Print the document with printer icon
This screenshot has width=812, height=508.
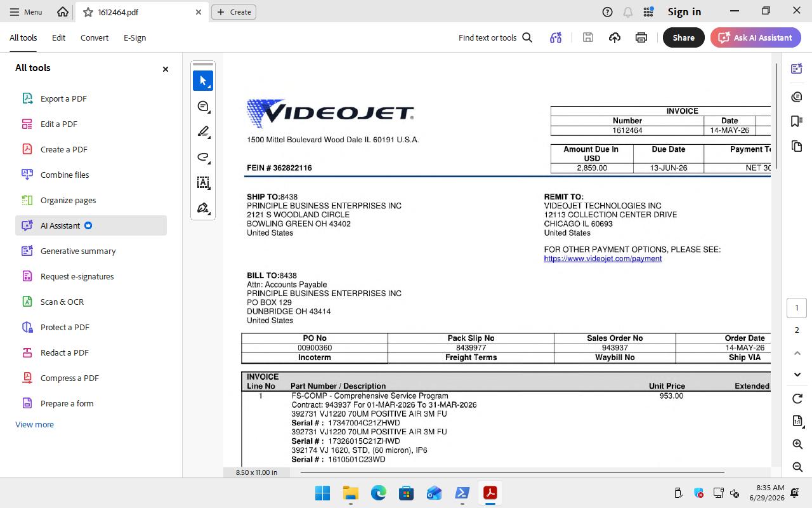tap(641, 37)
